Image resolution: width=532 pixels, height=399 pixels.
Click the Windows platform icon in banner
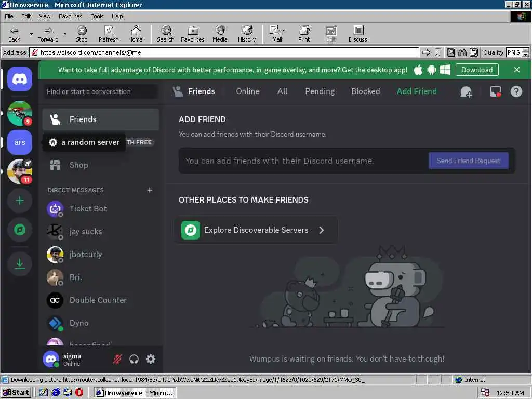pyautogui.click(x=445, y=70)
